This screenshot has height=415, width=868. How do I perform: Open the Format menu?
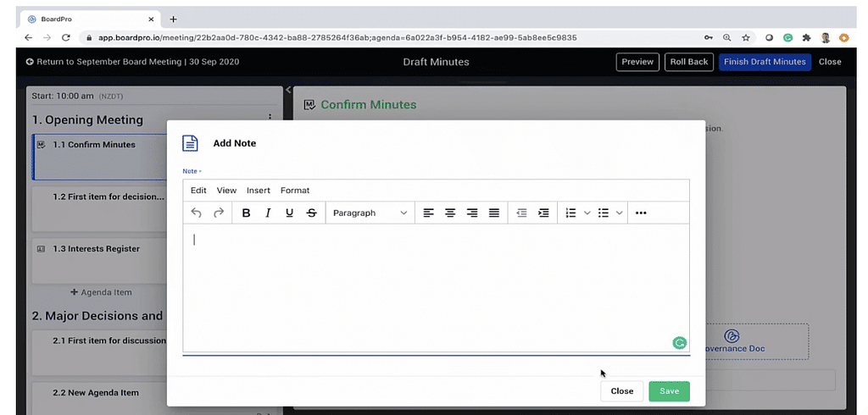click(295, 191)
